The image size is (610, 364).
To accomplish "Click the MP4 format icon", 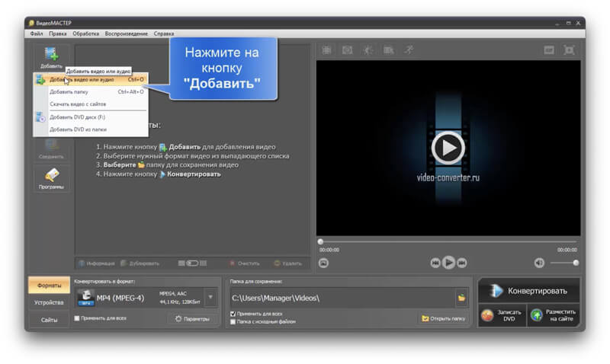I will coord(85,298).
